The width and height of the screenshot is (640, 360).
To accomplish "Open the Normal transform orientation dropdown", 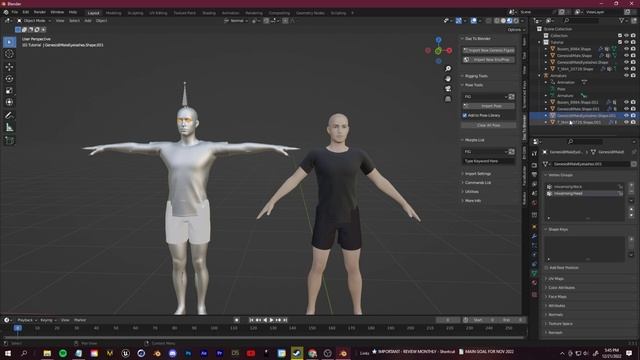I will (236, 20).
